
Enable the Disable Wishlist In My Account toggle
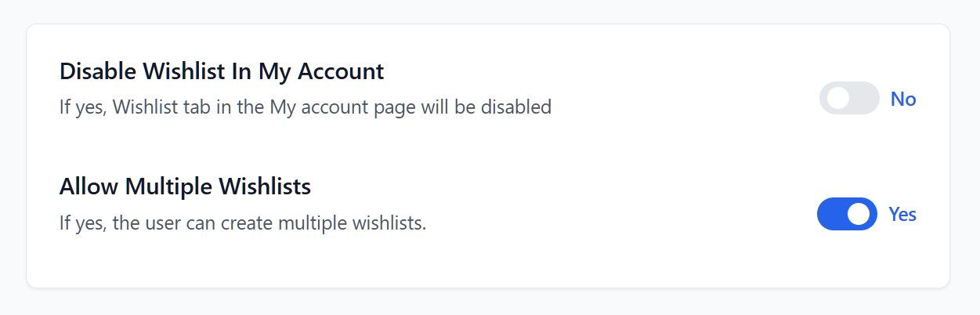pyautogui.click(x=849, y=99)
